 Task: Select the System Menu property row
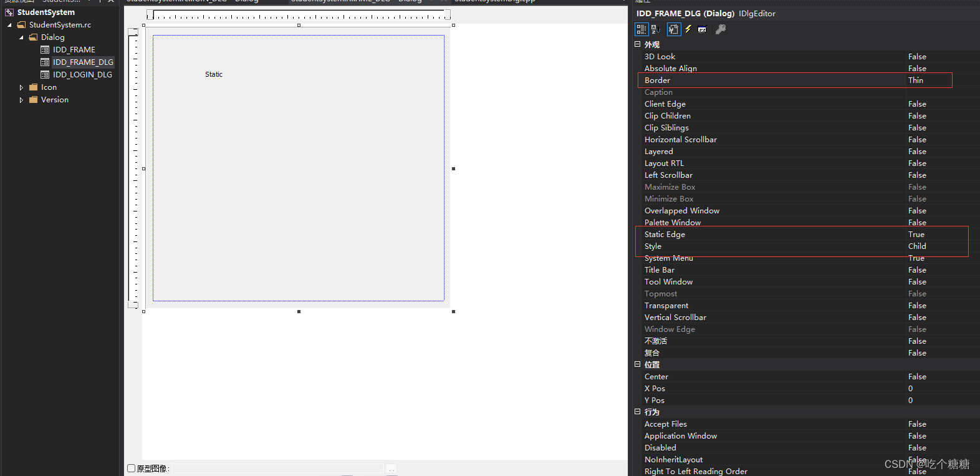[811, 258]
